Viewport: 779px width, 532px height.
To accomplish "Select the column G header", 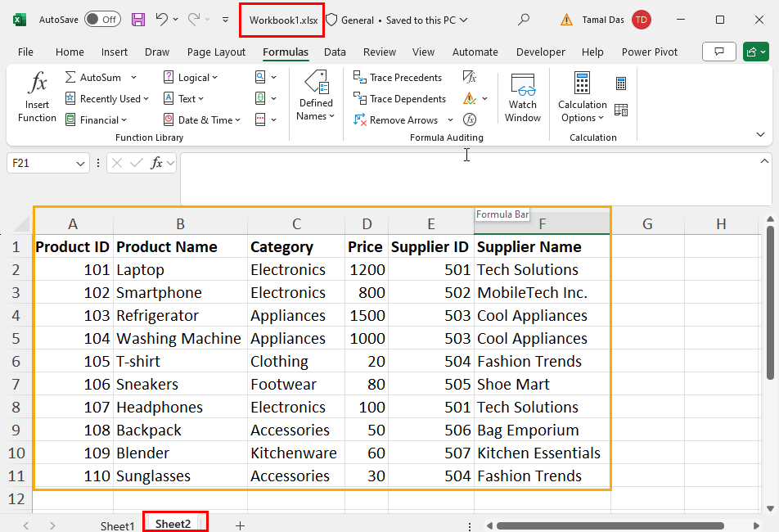I will [647, 224].
